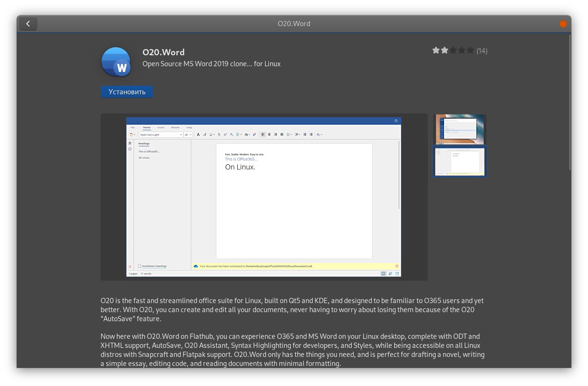Click the yellow AutoSaved notification bar in the preview
Screen dimensions: 588x386
296,266
